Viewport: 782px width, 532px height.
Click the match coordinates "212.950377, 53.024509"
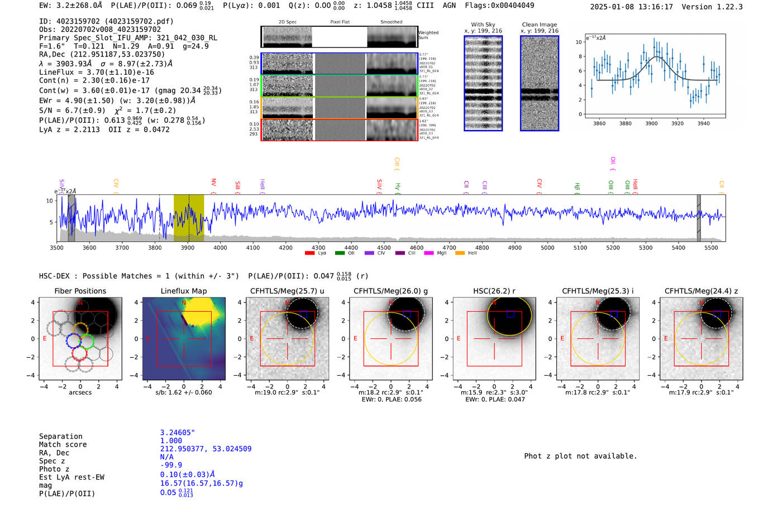(x=206, y=449)
